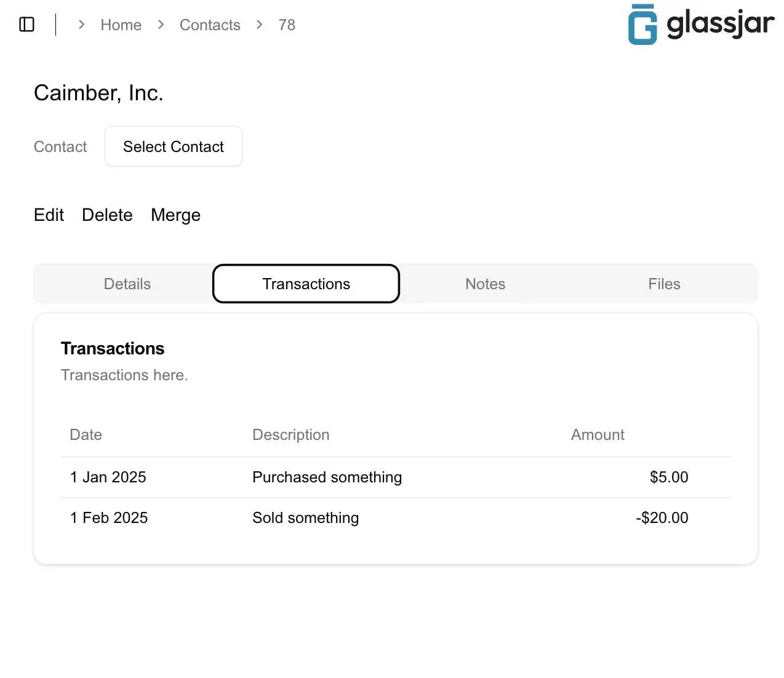Select the Sold something transaction row
The image size is (784, 678).
tap(305, 517)
